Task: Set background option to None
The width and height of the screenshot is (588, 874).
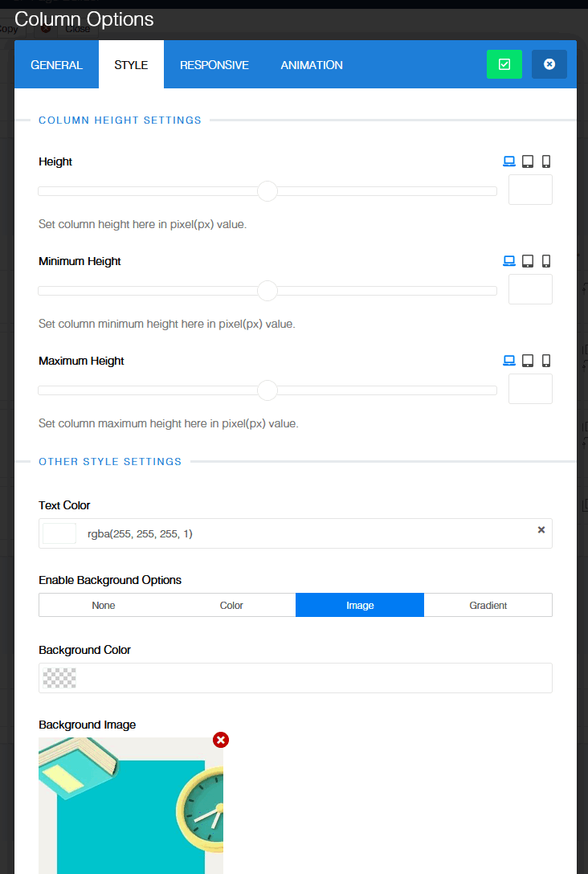Action: 103,606
